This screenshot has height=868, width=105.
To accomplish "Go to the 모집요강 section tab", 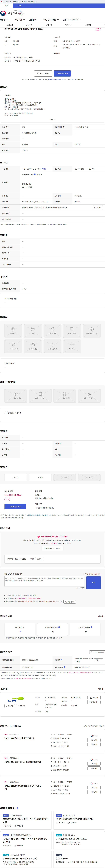I will point(10,25).
